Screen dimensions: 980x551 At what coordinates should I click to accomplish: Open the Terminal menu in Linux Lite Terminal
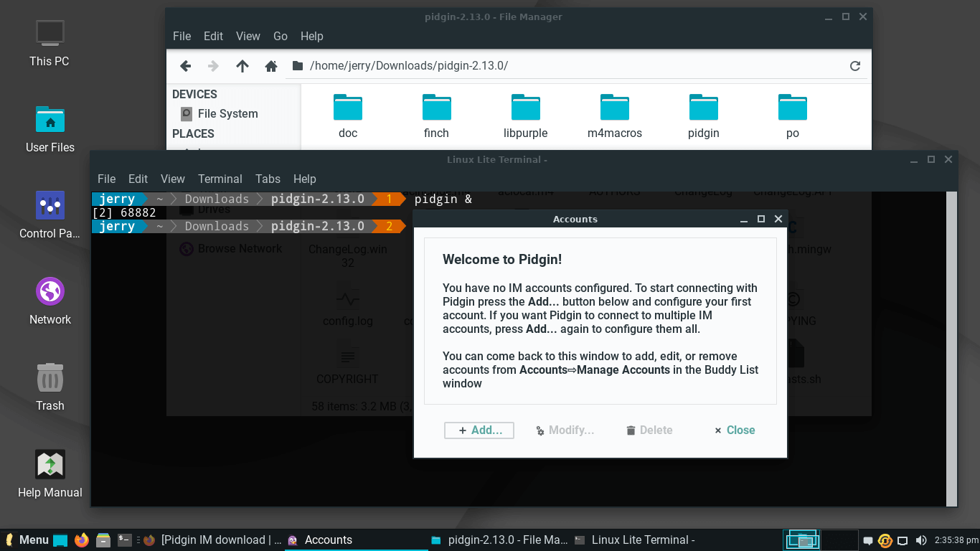coord(220,179)
